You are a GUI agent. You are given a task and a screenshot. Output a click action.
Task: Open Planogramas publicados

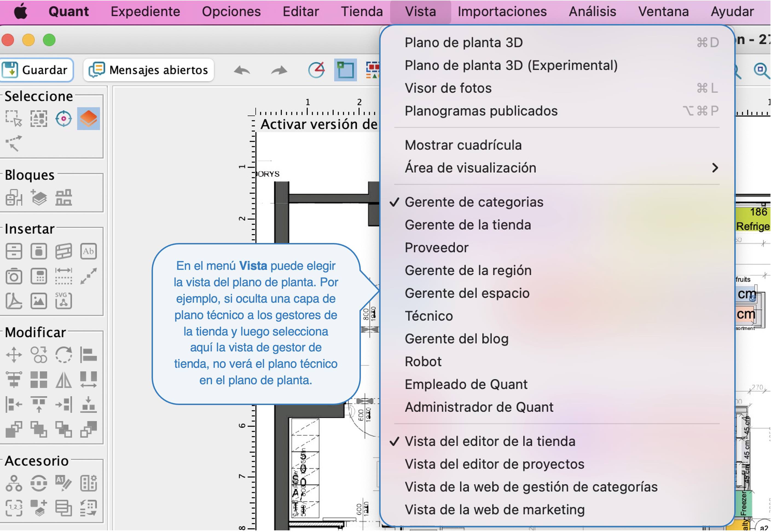pos(557,111)
